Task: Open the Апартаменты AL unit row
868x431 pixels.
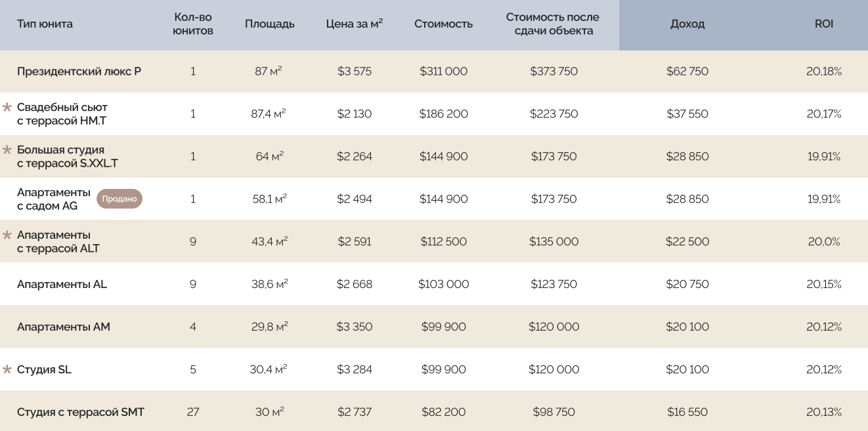Action: pyautogui.click(x=434, y=284)
